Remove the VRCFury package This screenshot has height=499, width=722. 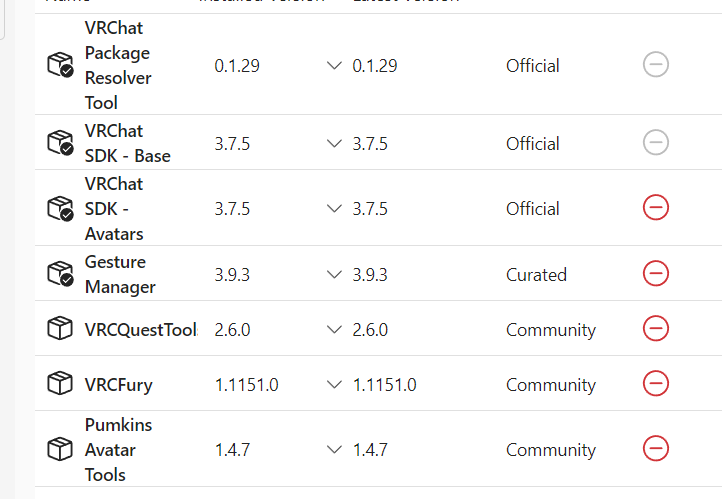click(x=656, y=383)
